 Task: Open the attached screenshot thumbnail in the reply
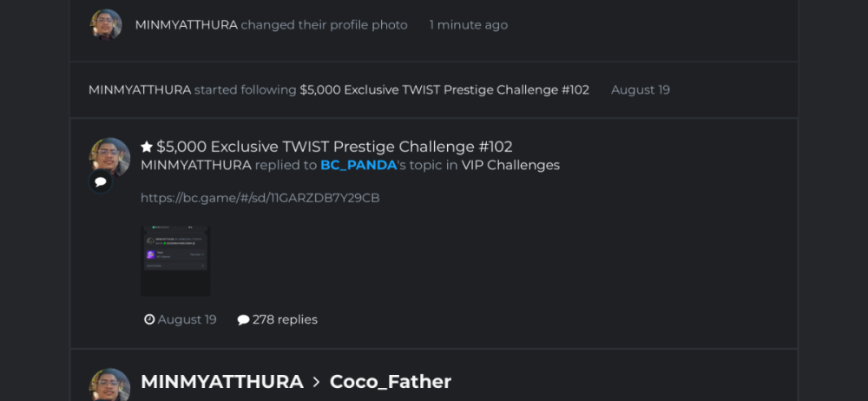pos(175,260)
